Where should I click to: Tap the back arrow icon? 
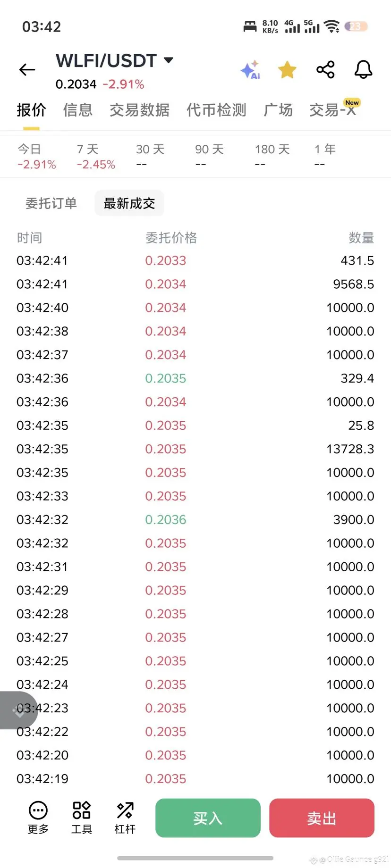pyautogui.click(x=27, y=70)
